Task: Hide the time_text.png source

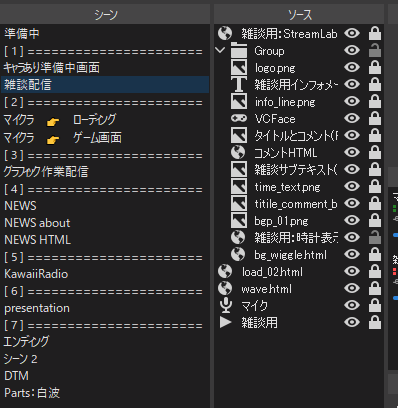Action: pos(352,186)
